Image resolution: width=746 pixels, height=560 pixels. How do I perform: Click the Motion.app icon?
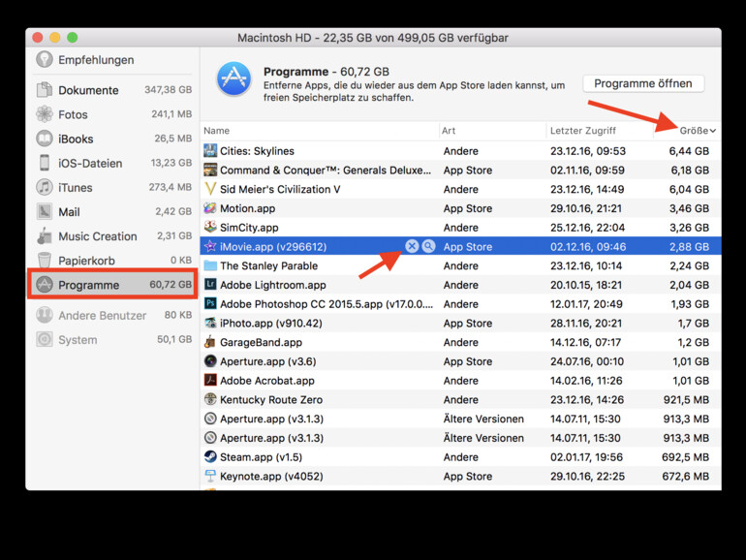pos(210,208)
